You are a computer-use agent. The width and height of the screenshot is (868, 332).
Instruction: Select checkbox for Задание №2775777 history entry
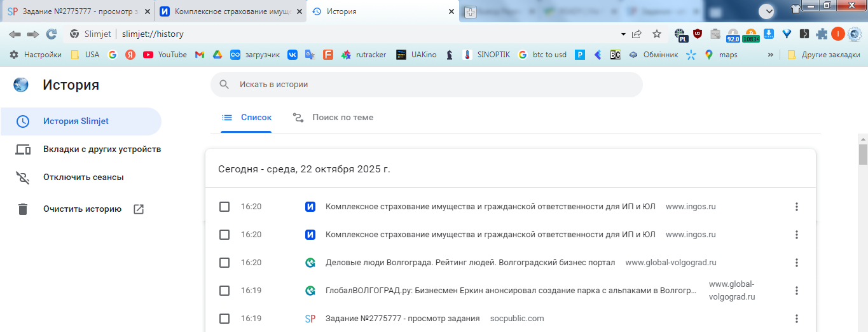224,319
